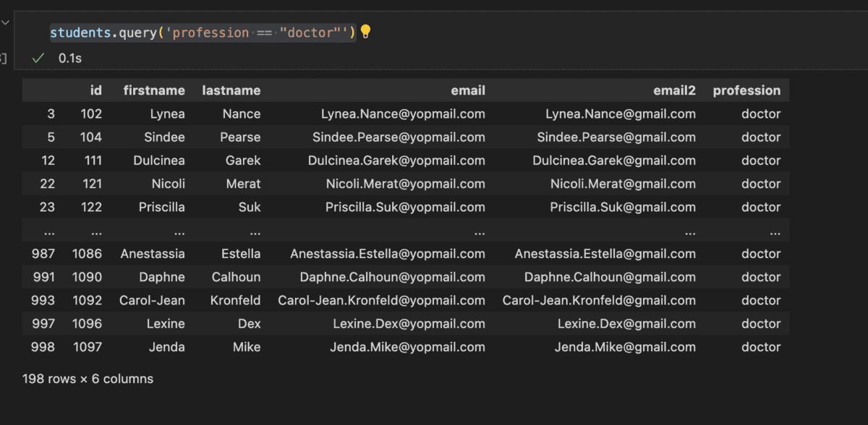Select the Jenda.Mike@gmail.com cell

pyautogui.click(x=625, y=347)
